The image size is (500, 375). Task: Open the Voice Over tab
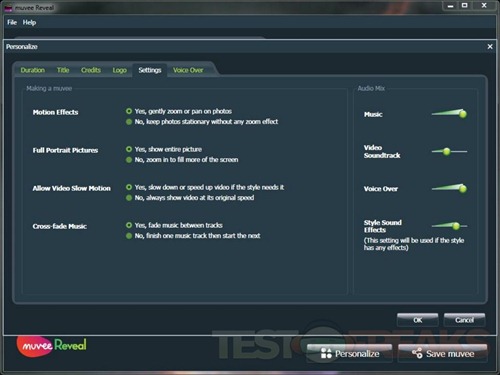[x=188, y=70]
